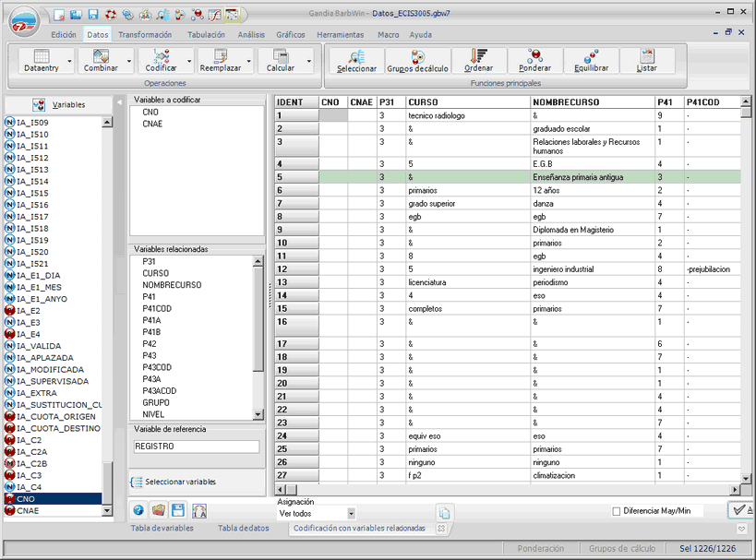Click the Variables panel header icon

tap(40, 104)
